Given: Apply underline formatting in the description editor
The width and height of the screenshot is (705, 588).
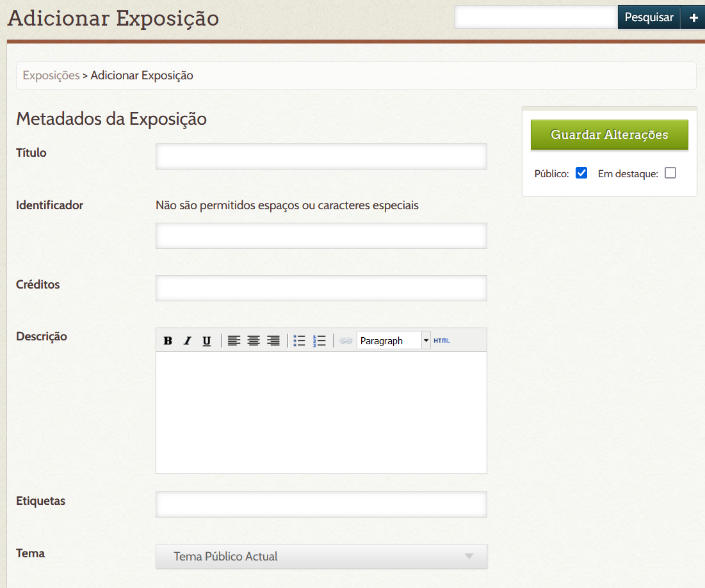Looking at the screenshot, I should click(206, 340).
